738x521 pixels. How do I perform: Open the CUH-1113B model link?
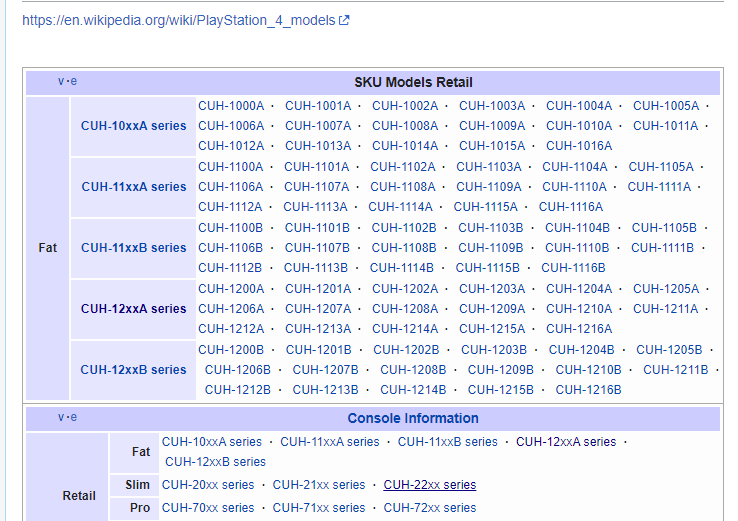(x=316, y=268)
